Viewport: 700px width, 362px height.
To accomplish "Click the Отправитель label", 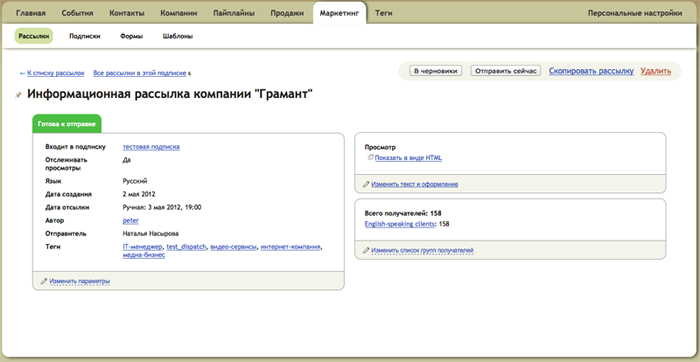I will pyautogui.click(x=66, y=233).
